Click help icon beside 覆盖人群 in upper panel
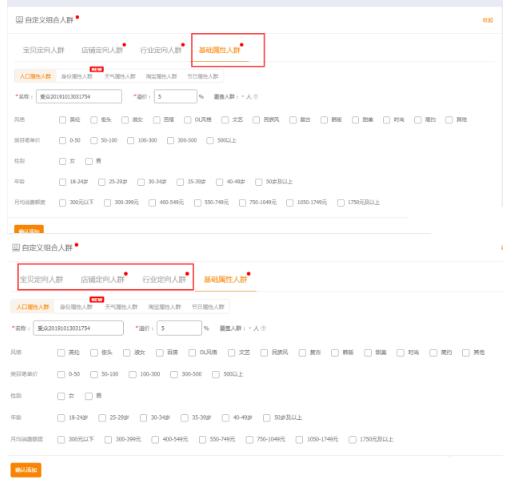 256,97
